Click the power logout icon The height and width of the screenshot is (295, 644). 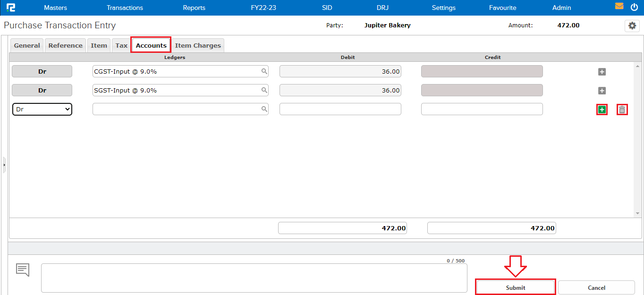pos(634,7)
